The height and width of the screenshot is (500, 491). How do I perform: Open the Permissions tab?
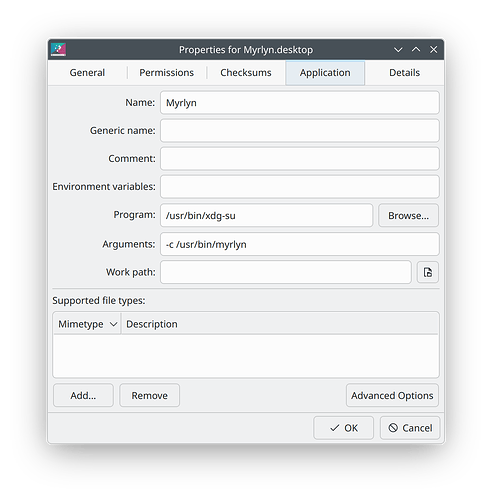[x=167, y=73]
